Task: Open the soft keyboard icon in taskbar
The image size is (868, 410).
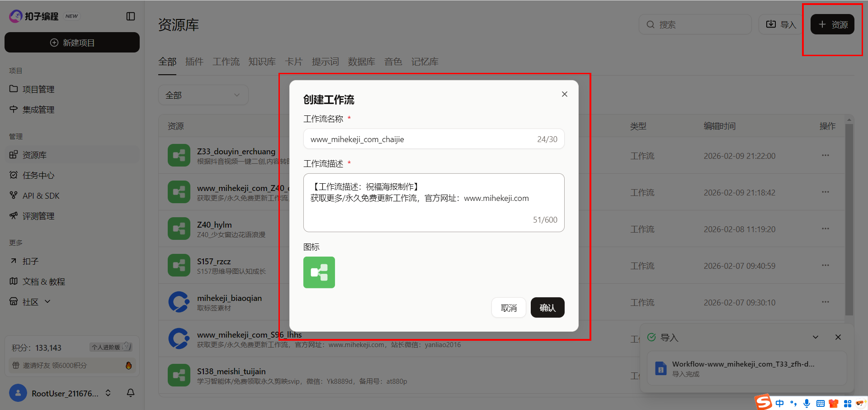Action: (820, 403)
